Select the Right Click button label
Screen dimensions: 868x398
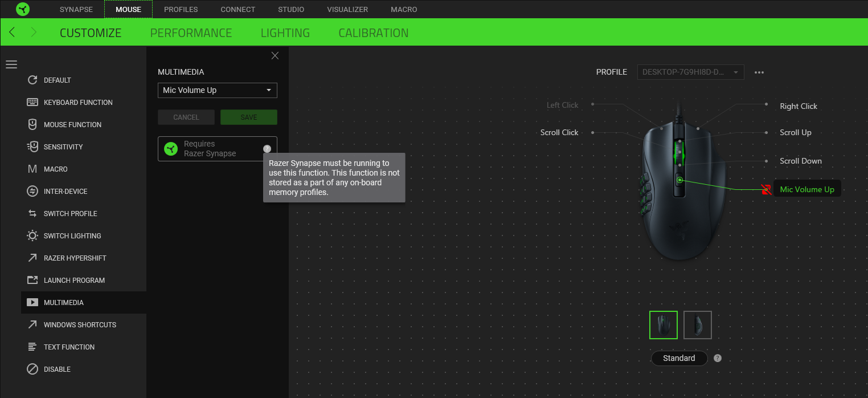coord(799,106)
